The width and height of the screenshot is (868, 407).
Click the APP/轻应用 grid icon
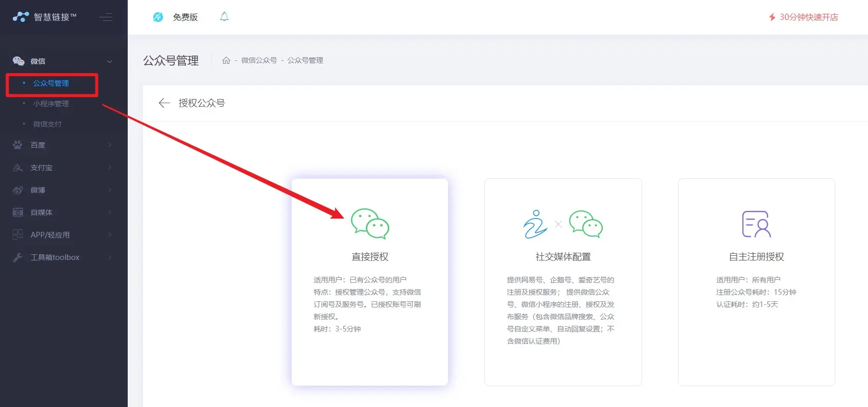(x=18, y=235)
